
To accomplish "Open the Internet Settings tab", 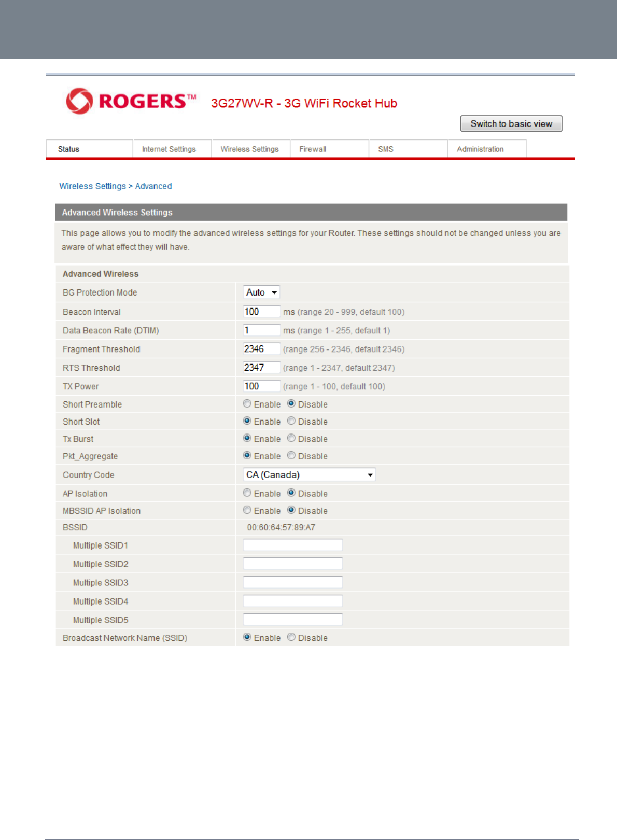I will point(172,149).
